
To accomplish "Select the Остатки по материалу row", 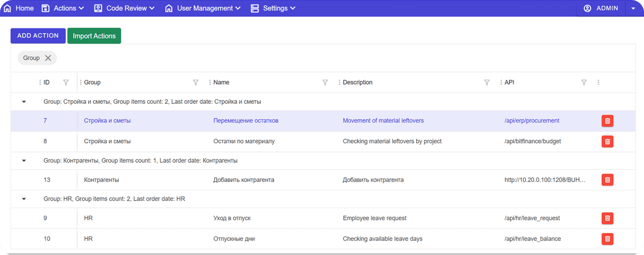I will coord(244,141).
